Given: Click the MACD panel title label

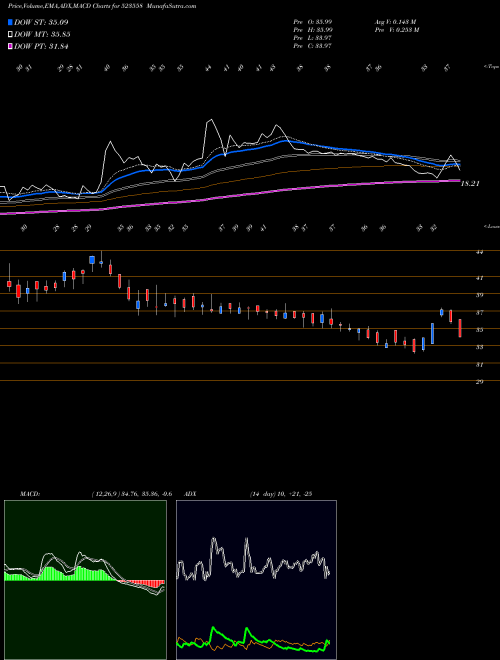Looking at the screenshot, I should [29, 494].
